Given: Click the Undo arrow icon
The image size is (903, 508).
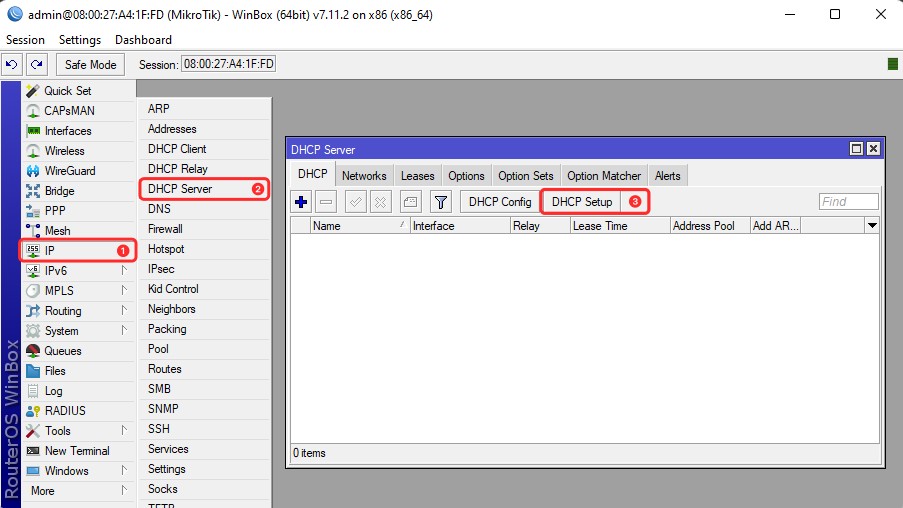Looking at the screenshot, I should [12, 65].
